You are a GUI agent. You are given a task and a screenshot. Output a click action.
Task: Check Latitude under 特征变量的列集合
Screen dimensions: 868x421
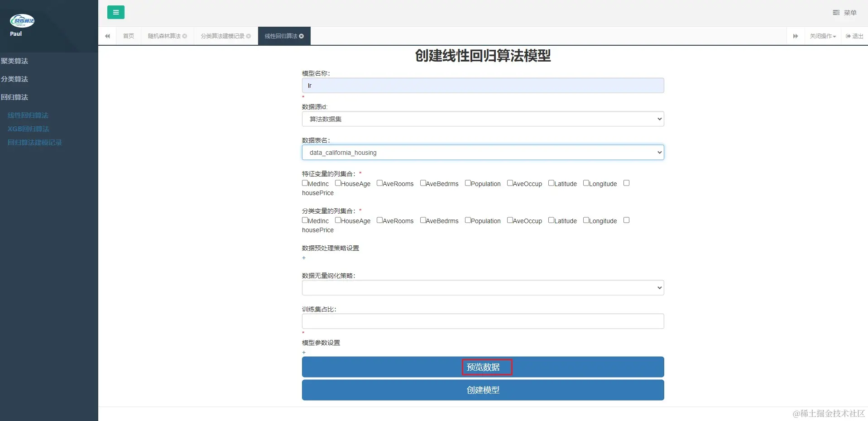(551, 183)
